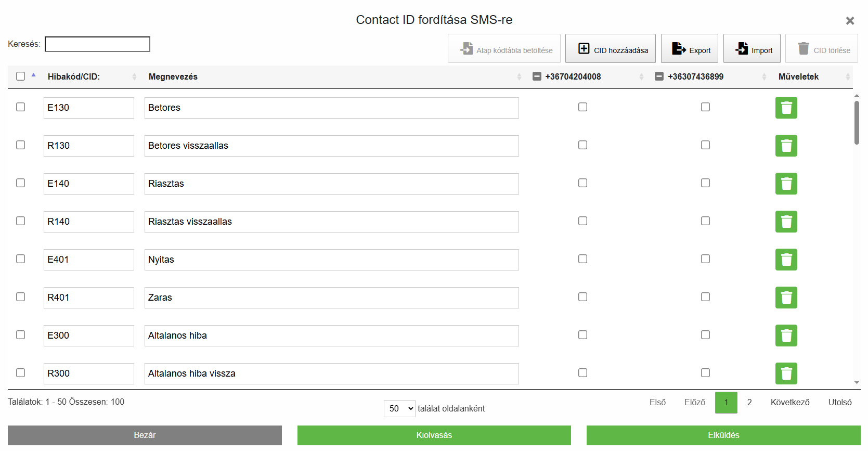Click the minus icon beside +36704204008 column
This screenshot has width=868, height=451.
pos(536,76)
